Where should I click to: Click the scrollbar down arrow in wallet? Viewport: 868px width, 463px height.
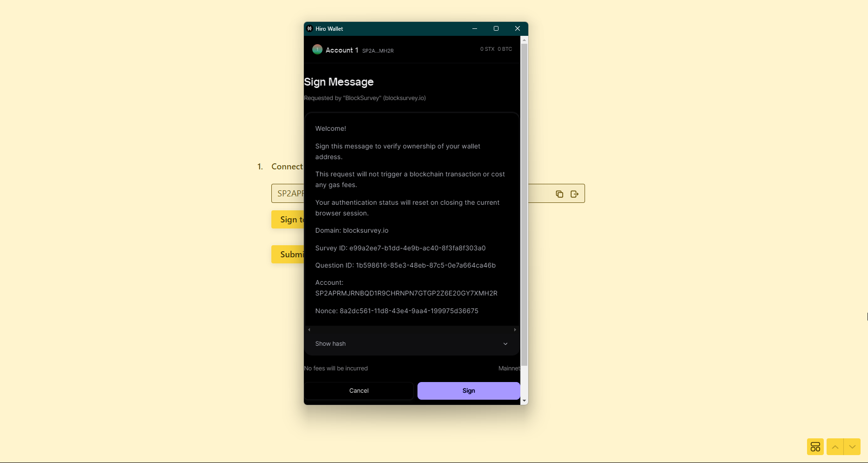524,401
